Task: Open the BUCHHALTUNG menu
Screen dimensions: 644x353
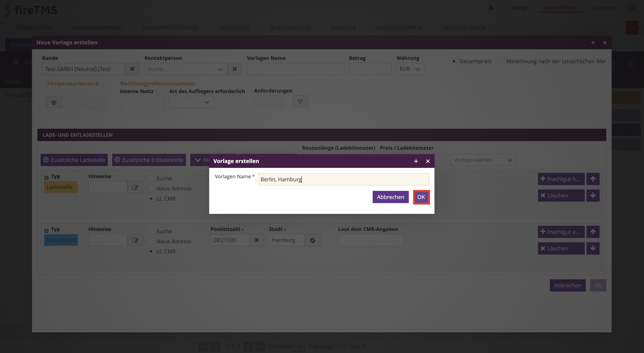Action: [291, 28]
